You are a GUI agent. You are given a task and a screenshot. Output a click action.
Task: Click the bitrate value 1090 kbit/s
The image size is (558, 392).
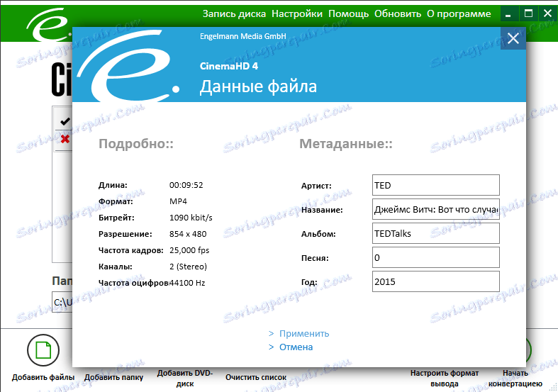[x=191, y=218]
